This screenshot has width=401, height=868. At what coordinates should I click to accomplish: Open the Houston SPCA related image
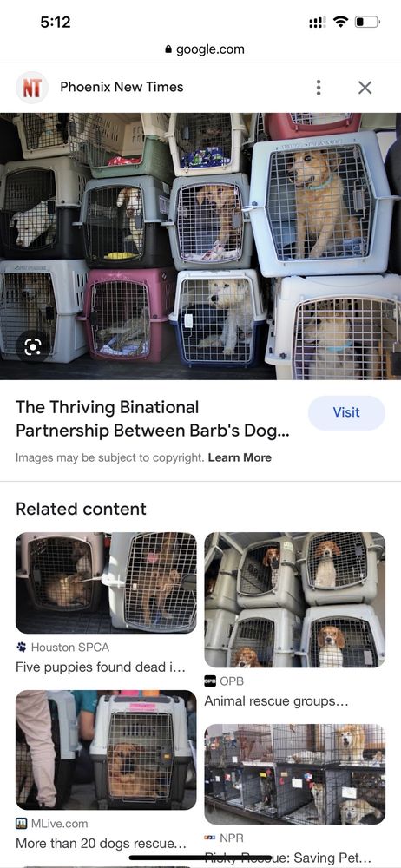(106, 582)
